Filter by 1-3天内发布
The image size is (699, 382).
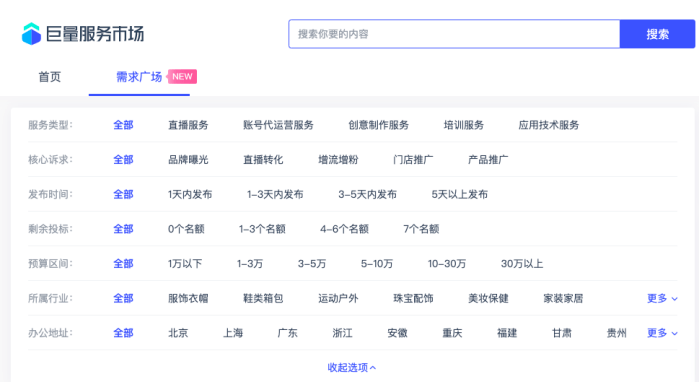(275, 194)
